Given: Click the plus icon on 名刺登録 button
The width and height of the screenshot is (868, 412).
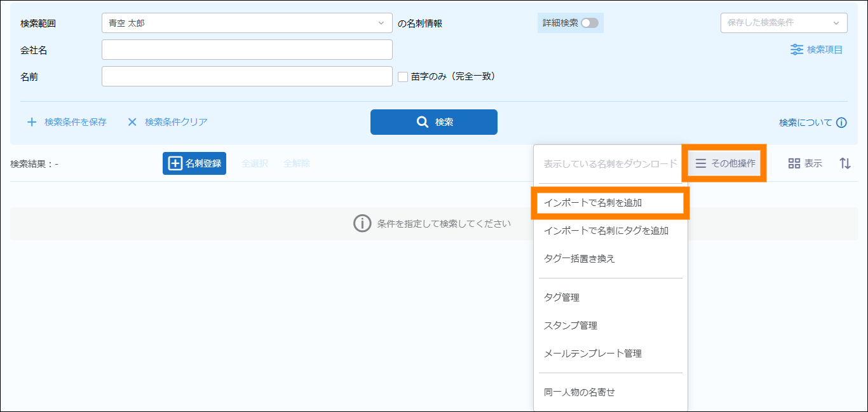Looking at the screenshot, I should tap(175, 163).
